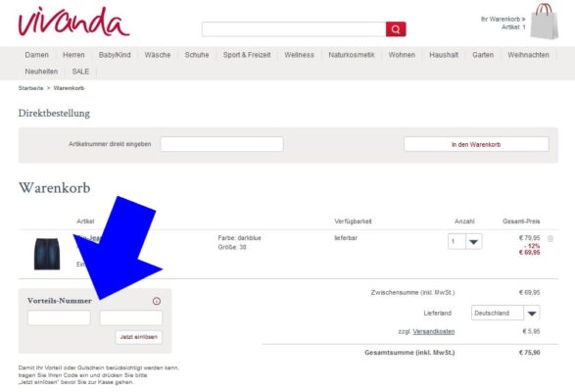
Task: Click the Artikelnummer direkt eingeben field
Action: tap(221, 144)
